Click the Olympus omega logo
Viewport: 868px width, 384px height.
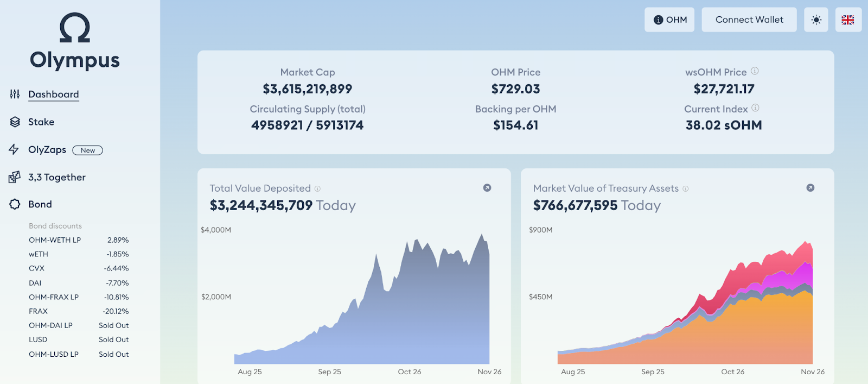click(x=75, y=28)
